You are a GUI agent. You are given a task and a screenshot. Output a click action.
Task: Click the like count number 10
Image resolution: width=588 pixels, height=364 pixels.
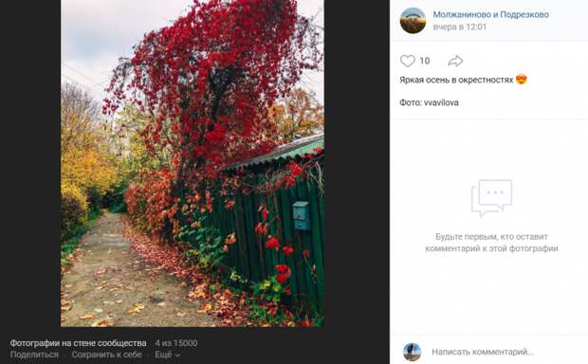pyautogui.click(x=425, y=61)
